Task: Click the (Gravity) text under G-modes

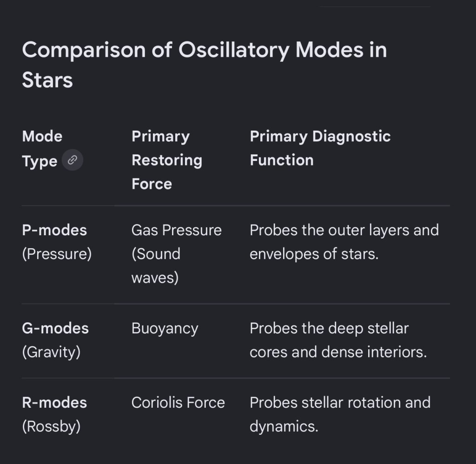Action: point(51,352)
